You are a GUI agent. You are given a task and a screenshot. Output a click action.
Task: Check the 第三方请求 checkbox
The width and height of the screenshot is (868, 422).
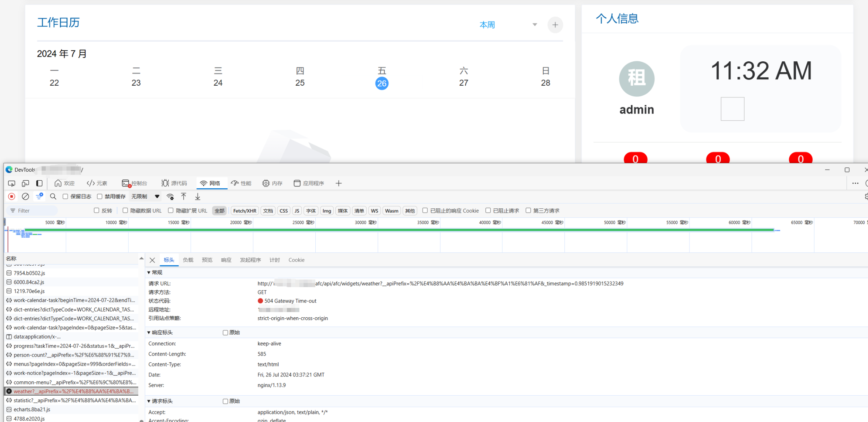528,210
